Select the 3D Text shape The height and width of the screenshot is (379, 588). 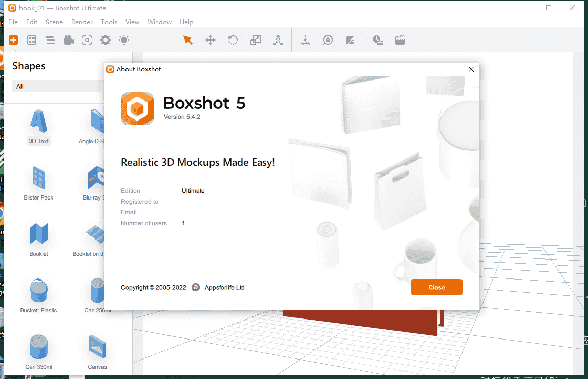point(39,127)
